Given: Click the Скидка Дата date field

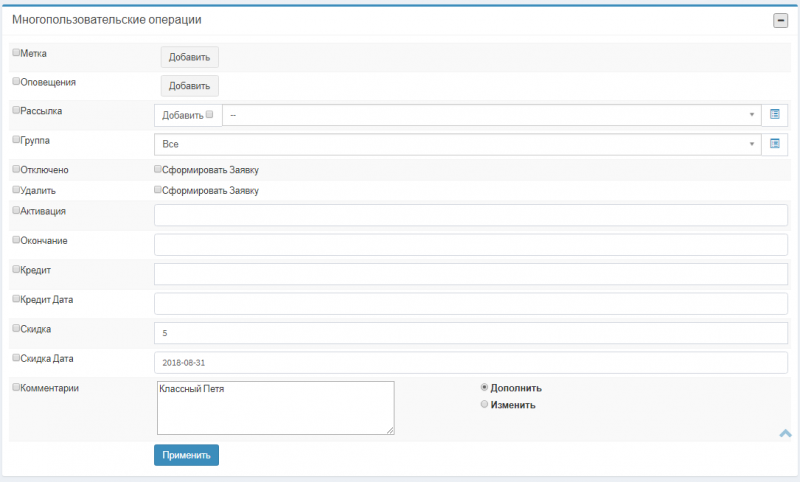Looking at the screenshot, I should point(471,363).
